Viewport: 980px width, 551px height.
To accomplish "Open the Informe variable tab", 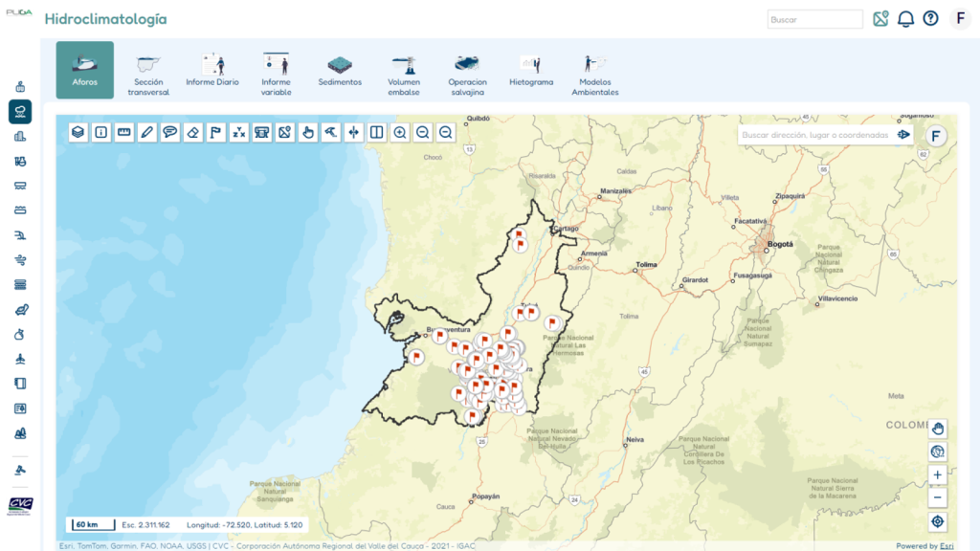I will tap(277, 74).
